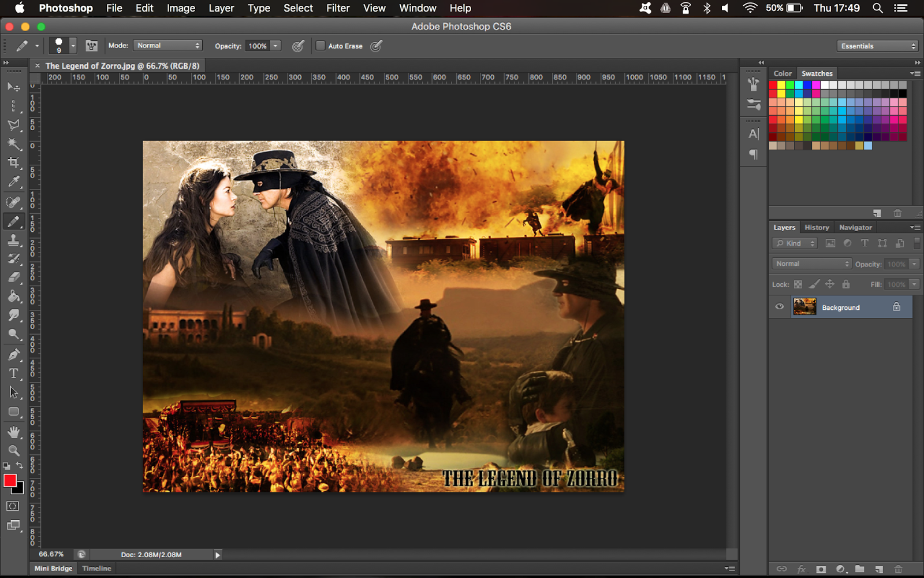The height and width of the screenshot is (578, 924).
Task: Open the Mode dropdown set to Normal
Action: coord(168,46)
